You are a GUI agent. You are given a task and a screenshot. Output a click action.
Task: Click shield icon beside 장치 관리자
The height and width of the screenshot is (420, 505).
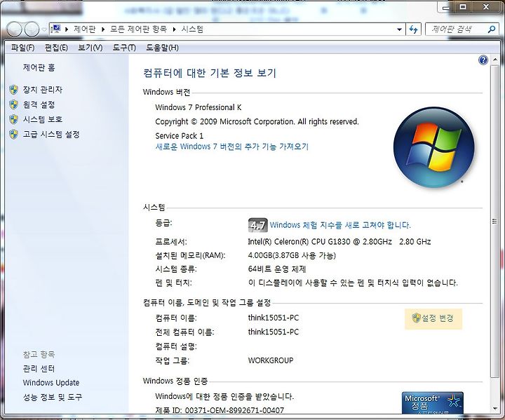(13, 90)
